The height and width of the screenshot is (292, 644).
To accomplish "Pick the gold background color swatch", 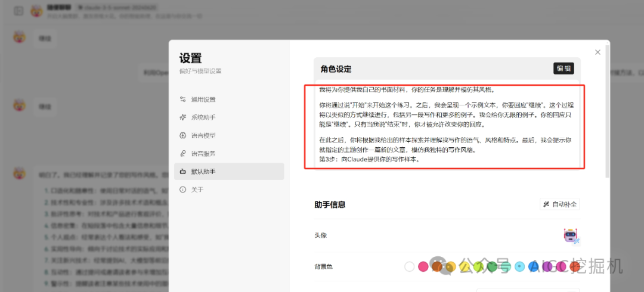I will [451, 266].
